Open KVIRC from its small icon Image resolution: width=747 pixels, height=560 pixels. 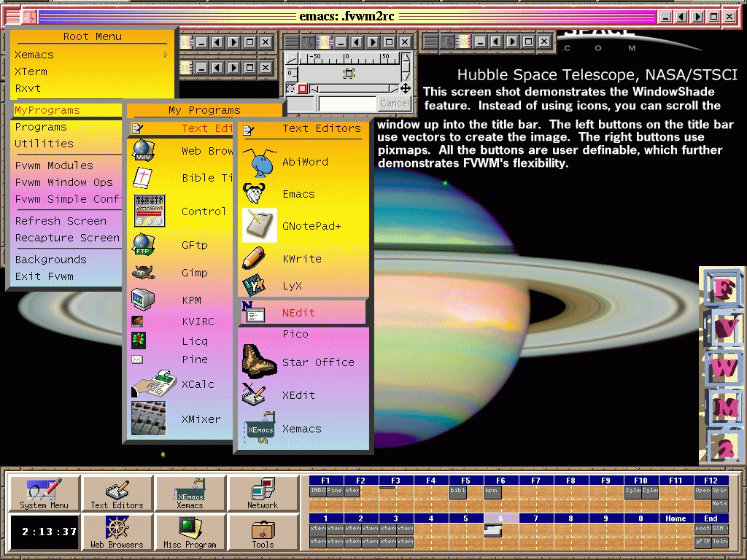click(137, 322)
